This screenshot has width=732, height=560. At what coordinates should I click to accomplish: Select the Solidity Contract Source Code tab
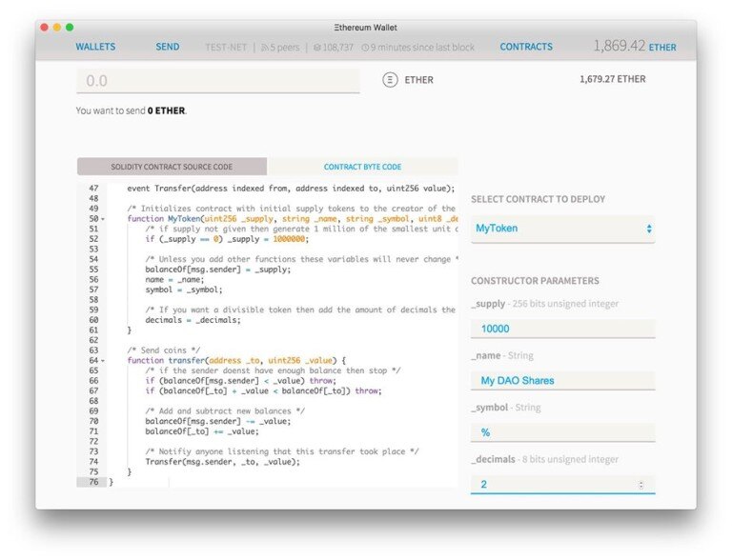point(172,167)
